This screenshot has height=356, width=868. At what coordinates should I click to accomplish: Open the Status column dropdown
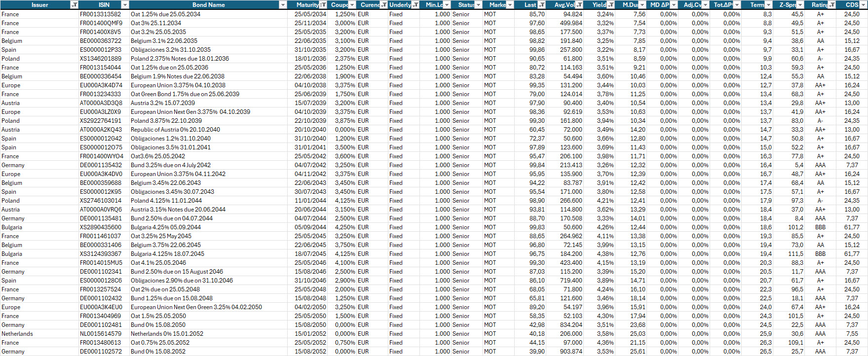(478, 5)
